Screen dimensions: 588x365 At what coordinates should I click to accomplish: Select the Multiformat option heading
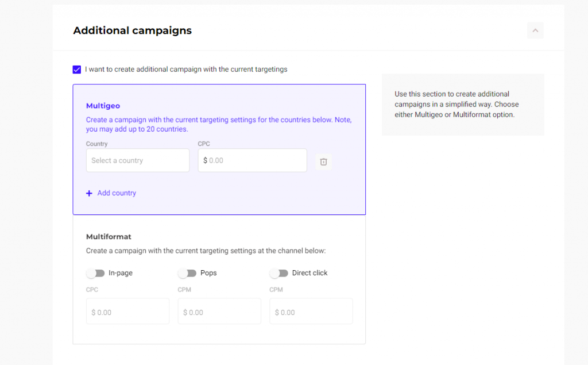click(109, 237)
